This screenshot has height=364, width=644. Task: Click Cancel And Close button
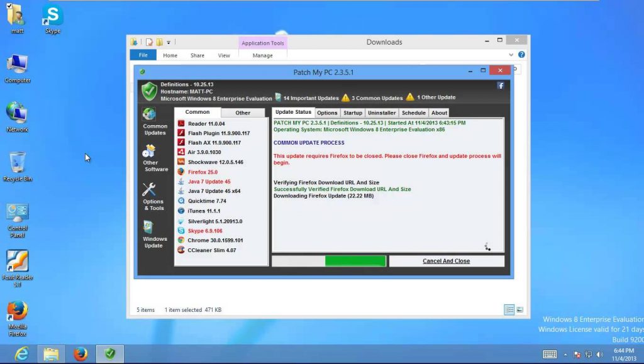click(x=447, y=261)
